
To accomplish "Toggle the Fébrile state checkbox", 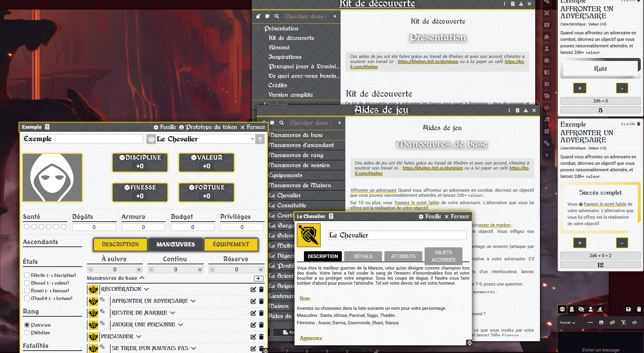I will click(27, 275).
